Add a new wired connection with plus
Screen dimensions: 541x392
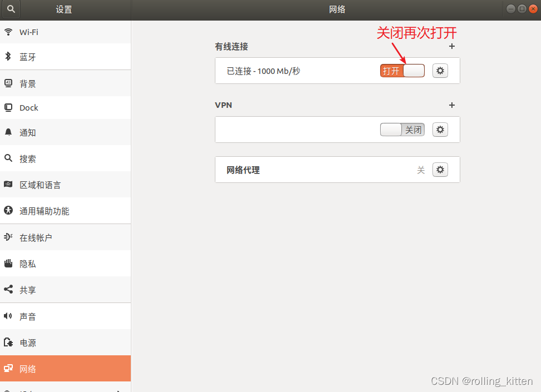pyautogui.click(x=451, y=46)
